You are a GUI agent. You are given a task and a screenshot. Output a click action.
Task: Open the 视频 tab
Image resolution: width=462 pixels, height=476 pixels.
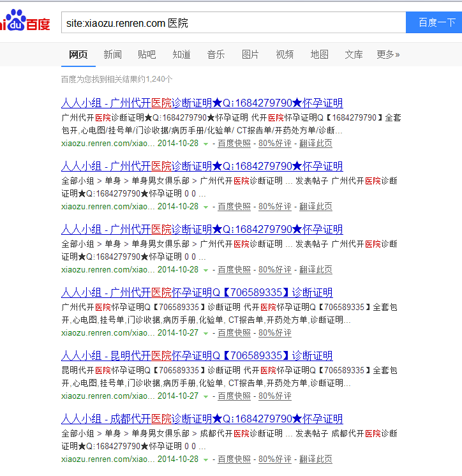coord(285,55)
